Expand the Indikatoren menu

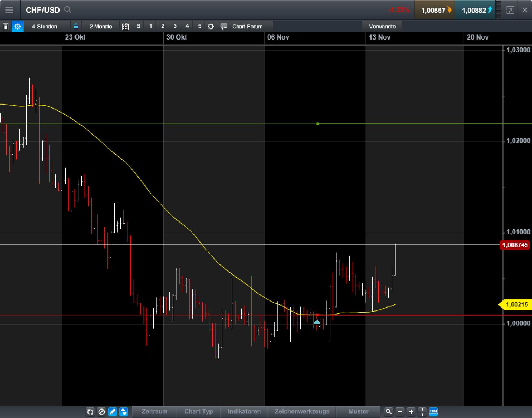(244, 412)
